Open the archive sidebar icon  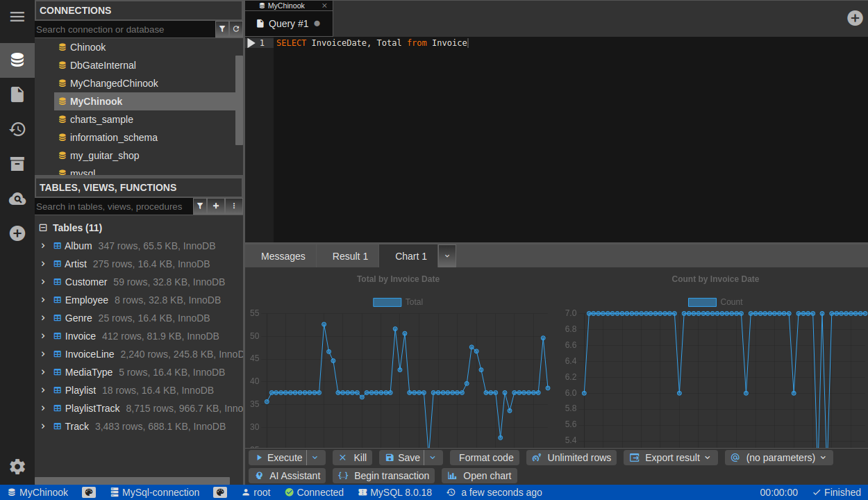pyautogui.click(x=17, y=164)
